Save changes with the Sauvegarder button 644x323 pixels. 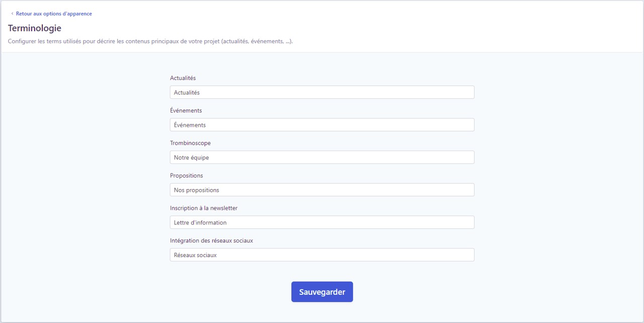322,292
